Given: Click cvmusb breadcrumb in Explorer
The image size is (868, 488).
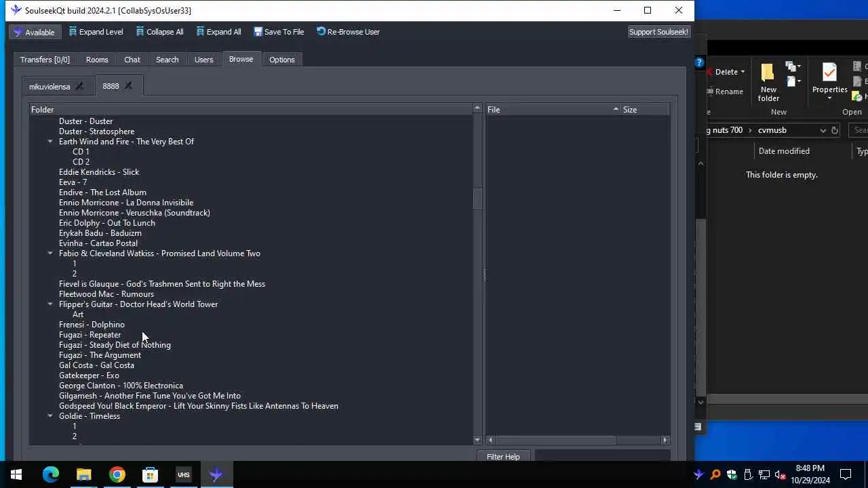Looking at the screenshot, I should (x=772, y=130).
